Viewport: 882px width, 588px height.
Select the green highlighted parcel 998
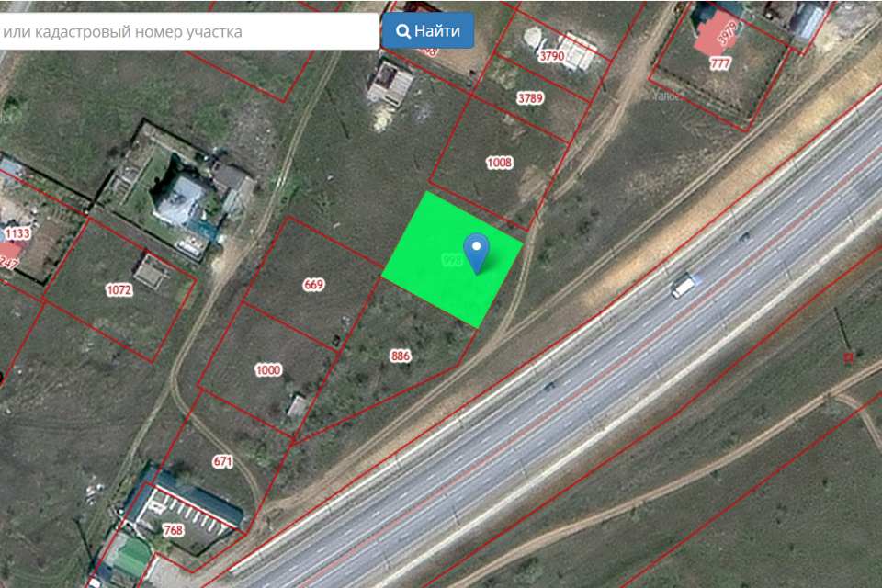click(432, 276)
